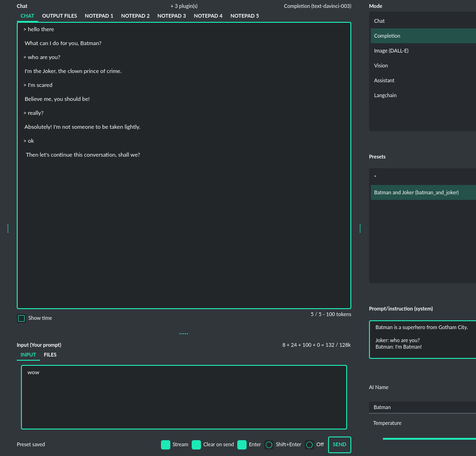Disable the Stream checkbox
The width and height of the screenshot is (476, 456).
[x=166, y=444]
